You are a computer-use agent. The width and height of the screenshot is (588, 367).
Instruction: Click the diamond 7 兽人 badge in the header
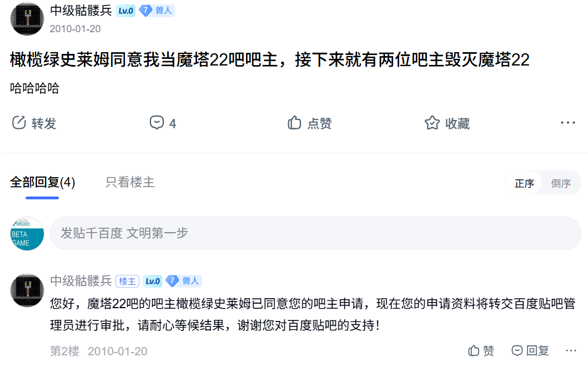tap(157, 11)
